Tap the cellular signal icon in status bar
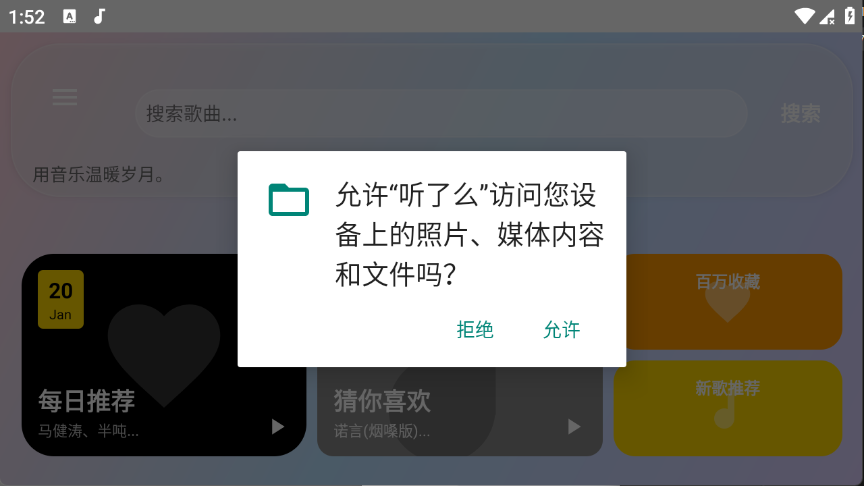Image resolution: width=864 pixels, height=486 pixels. [x=827, y=17]
